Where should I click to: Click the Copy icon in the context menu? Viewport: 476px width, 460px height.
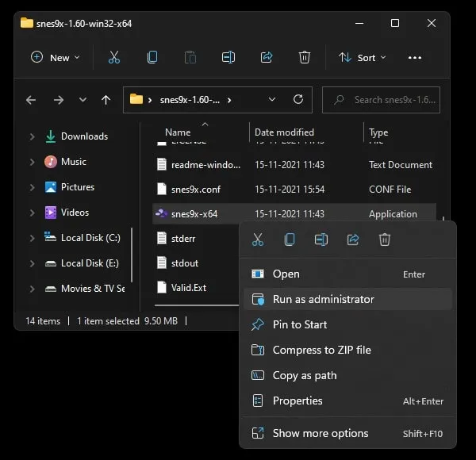[290, 240]
